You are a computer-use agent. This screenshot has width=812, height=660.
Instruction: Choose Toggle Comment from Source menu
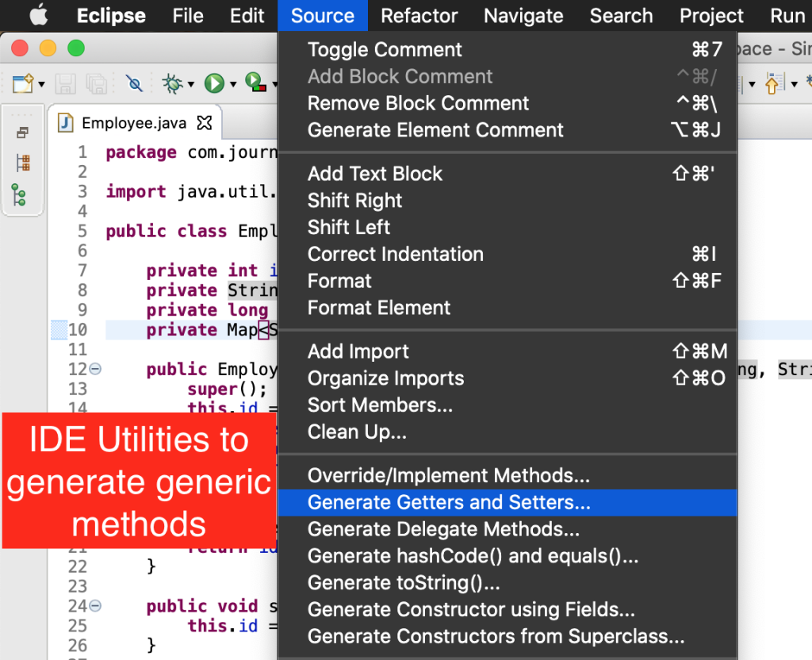(507, 50)
